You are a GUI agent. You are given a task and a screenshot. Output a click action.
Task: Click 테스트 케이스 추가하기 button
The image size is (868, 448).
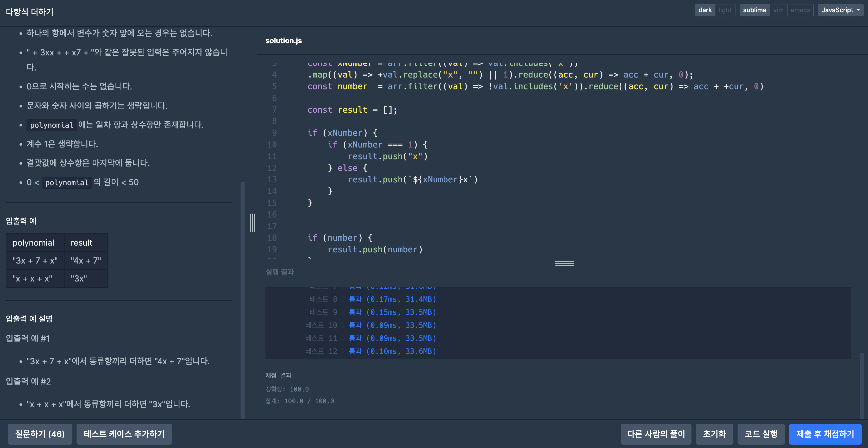124,434
